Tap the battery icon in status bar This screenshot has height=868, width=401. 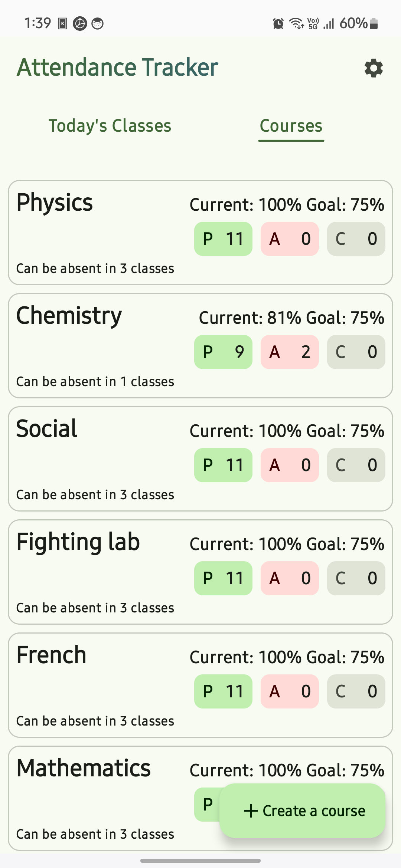coord(374,24)
